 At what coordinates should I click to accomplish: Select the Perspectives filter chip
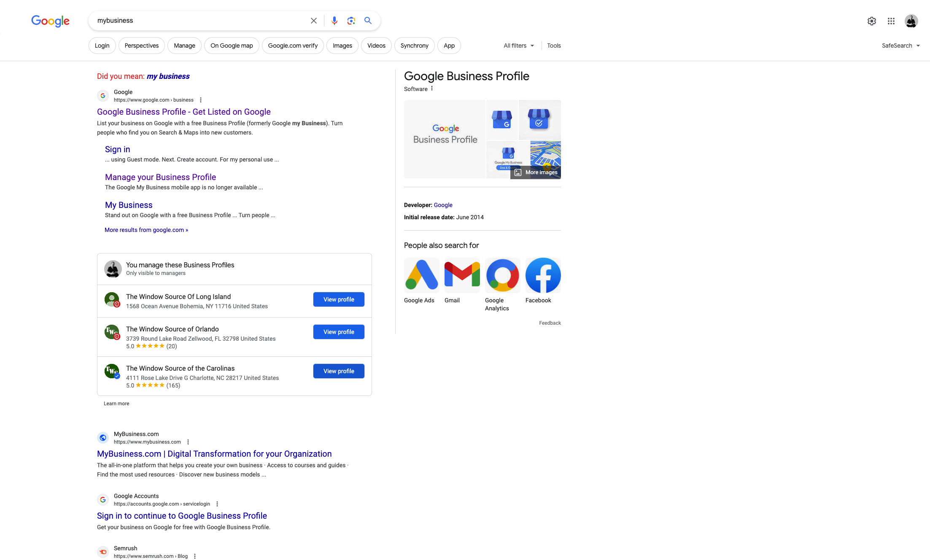(x=142, y=46)
